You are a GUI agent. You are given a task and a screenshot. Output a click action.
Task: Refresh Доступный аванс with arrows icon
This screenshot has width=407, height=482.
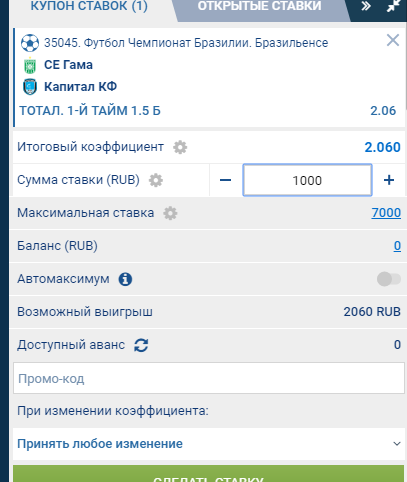tap(141, 345)
